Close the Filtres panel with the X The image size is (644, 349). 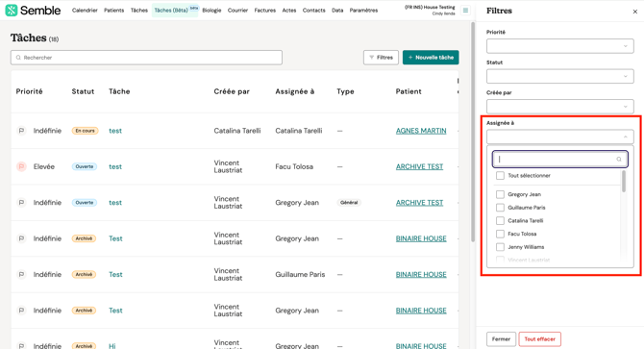coord(635,12)
